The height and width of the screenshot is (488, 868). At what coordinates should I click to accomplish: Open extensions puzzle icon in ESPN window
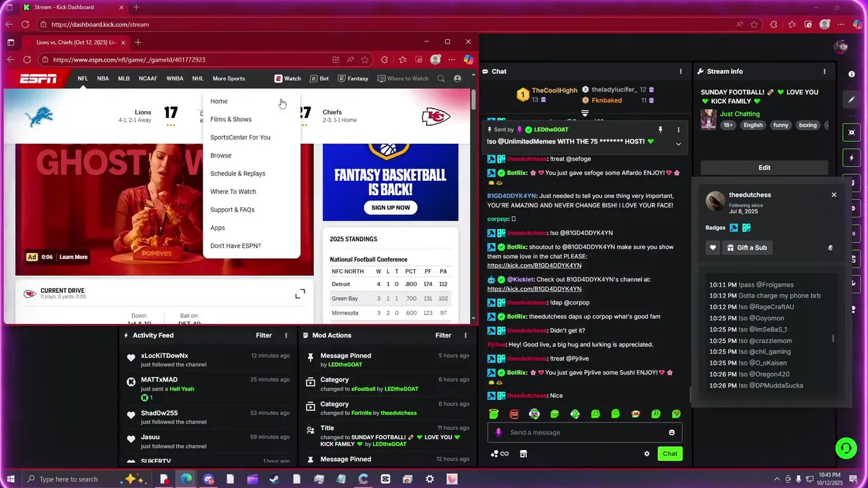click(x=384, y=60)
